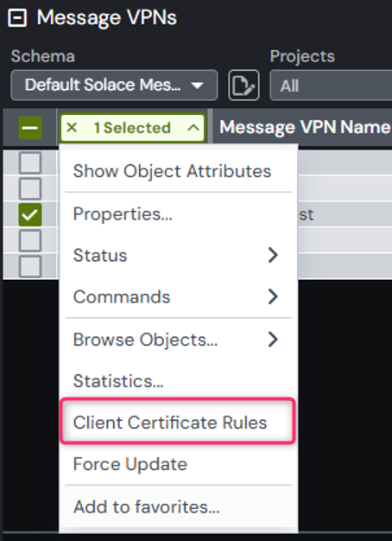Click the Browse Objects submenu arrow
This screenshot has height=541, width=392.
[x=273, y=340]
